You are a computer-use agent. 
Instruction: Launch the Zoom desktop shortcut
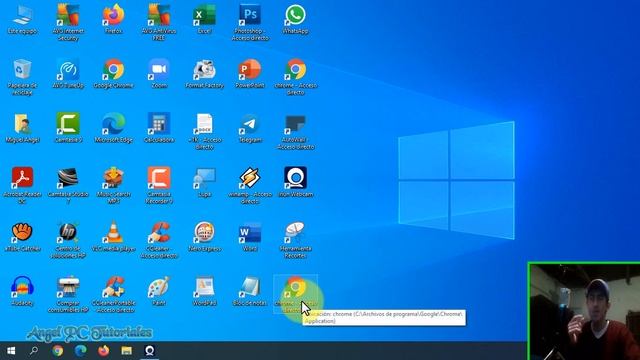[159, 73]
